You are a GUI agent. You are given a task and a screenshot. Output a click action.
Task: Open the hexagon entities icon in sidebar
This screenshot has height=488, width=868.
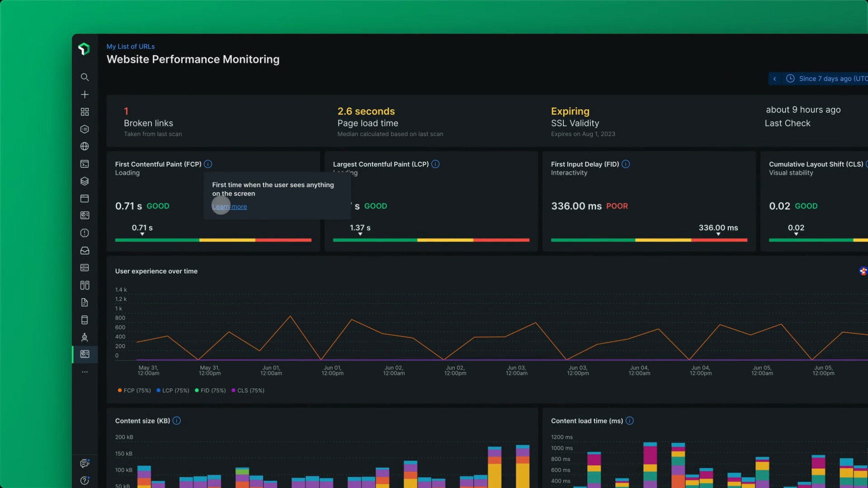point(85,129)
